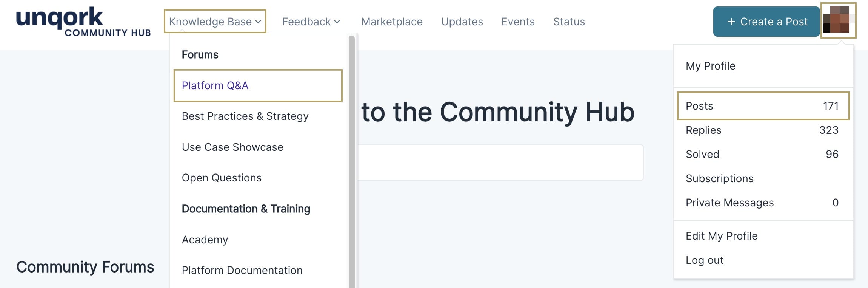Click the Community Forums heading

pyautogui.click(x=85, y=267)
